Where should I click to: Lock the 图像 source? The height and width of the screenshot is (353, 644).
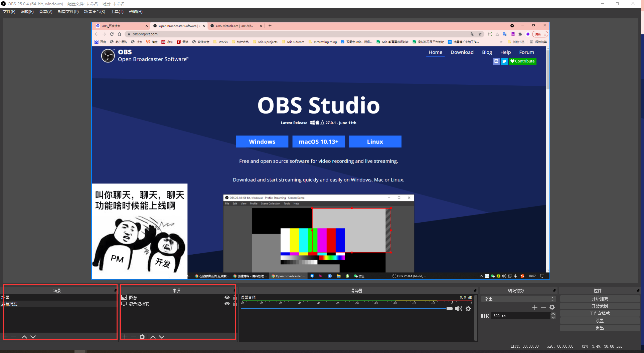coord(235,297)
